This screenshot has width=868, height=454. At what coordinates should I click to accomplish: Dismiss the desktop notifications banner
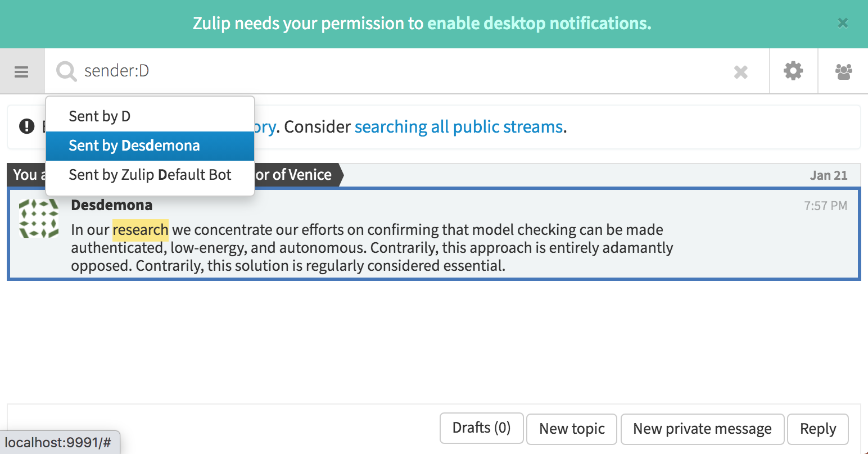[843, 23]
